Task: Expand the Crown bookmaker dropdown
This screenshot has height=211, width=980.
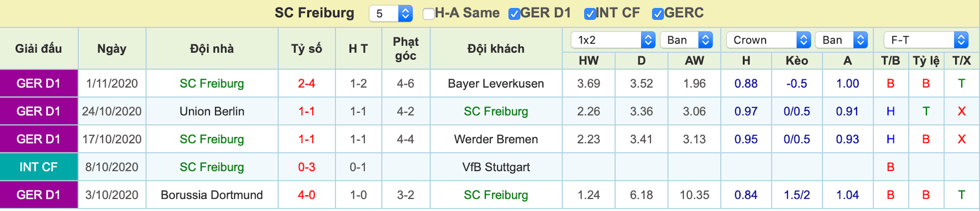Action: coord(768,40)
